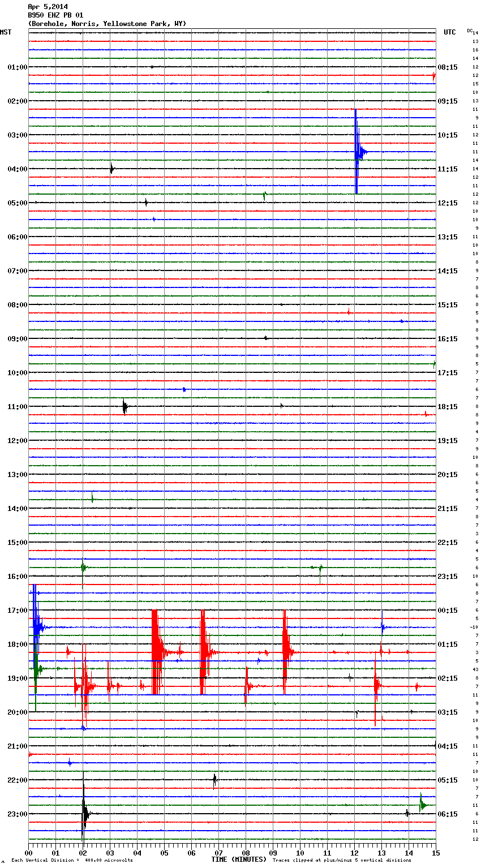Click minute tick label "06" on bottom axis
Image resolution: width=481 pixels, height=868 pixels.
pos(191,853)
